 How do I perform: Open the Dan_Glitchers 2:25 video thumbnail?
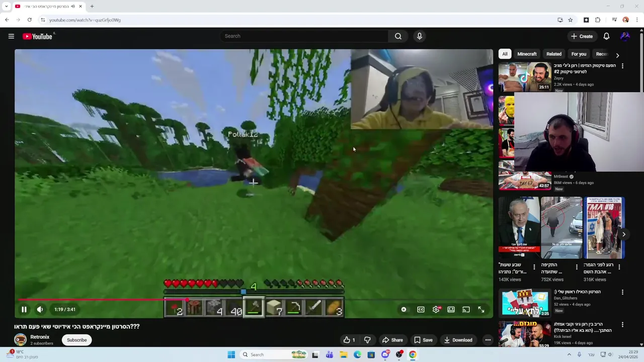[x=525, y=303]
